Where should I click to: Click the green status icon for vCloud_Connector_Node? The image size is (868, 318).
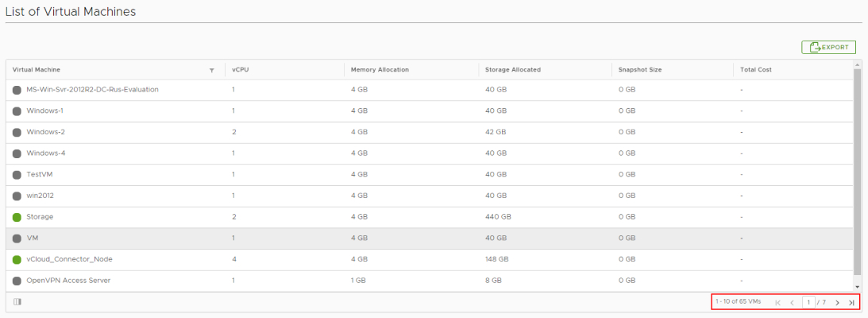pos(17,260)
